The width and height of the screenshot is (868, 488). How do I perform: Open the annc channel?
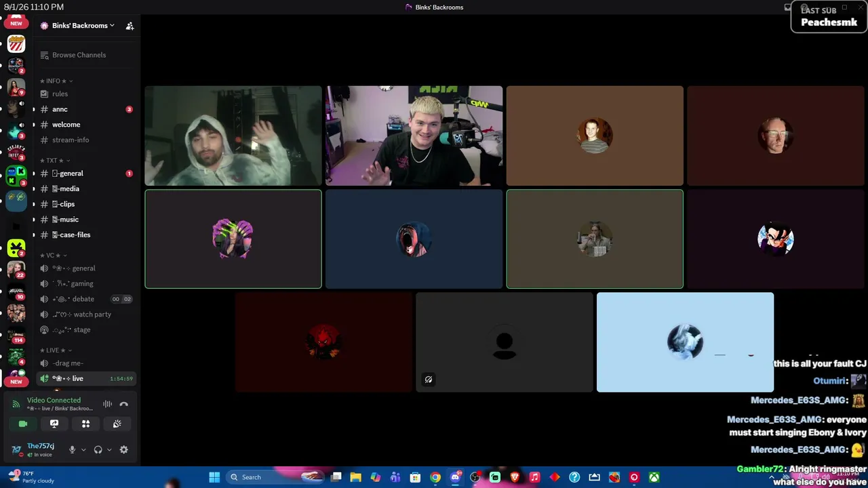coord(86,109)
